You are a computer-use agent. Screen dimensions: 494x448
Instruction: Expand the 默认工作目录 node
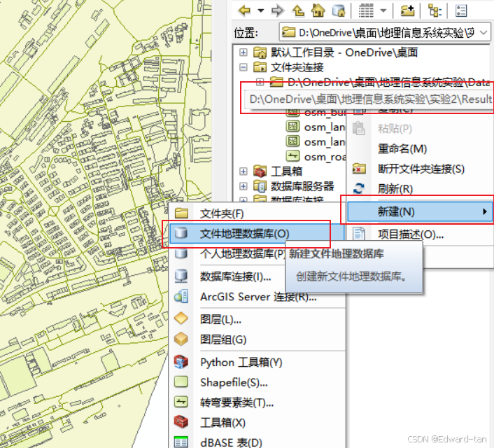click(244, 52)
